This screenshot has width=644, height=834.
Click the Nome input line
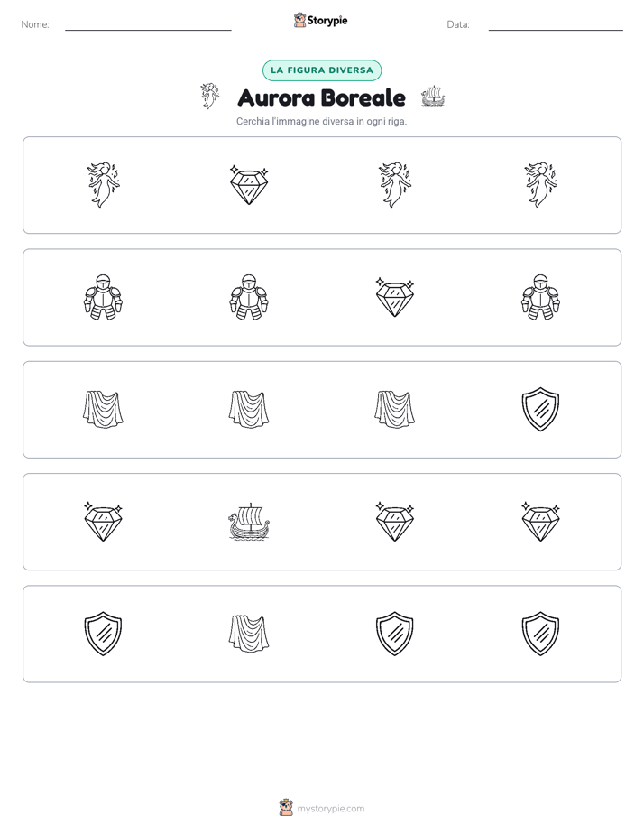click(x=148, y=24)
